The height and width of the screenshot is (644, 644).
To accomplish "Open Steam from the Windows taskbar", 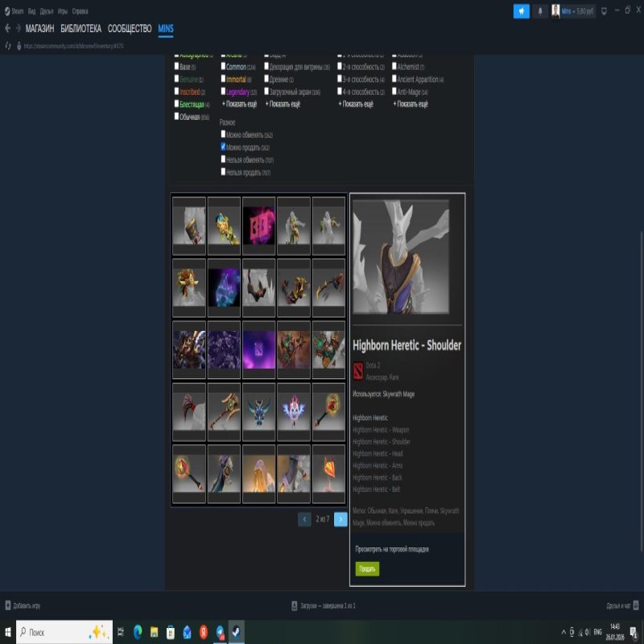I will pos(237,632).
